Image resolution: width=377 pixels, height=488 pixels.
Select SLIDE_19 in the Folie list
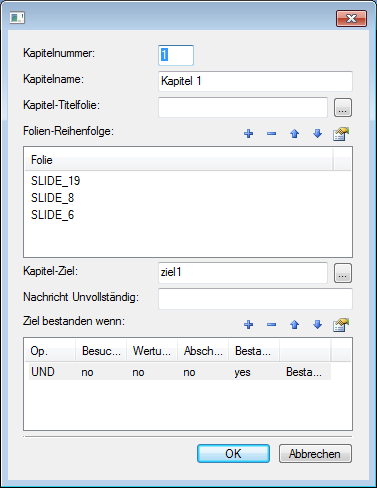pos(56,181)
